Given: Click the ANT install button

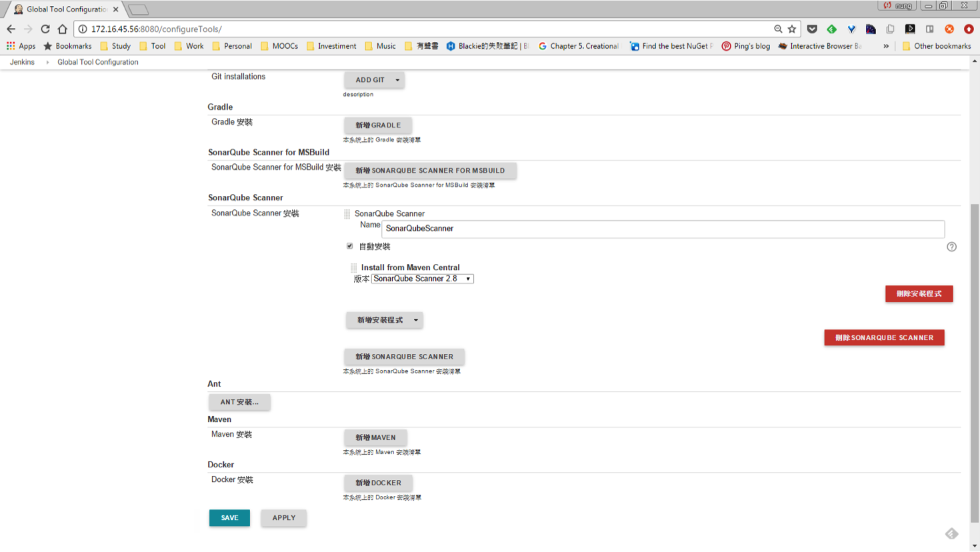Looking at the screenshot, I should pos(239,402).
